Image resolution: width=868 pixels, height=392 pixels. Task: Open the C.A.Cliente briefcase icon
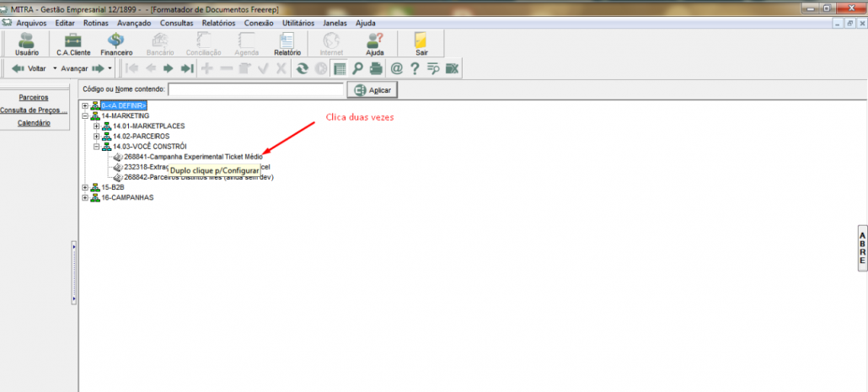pos(73,44)
